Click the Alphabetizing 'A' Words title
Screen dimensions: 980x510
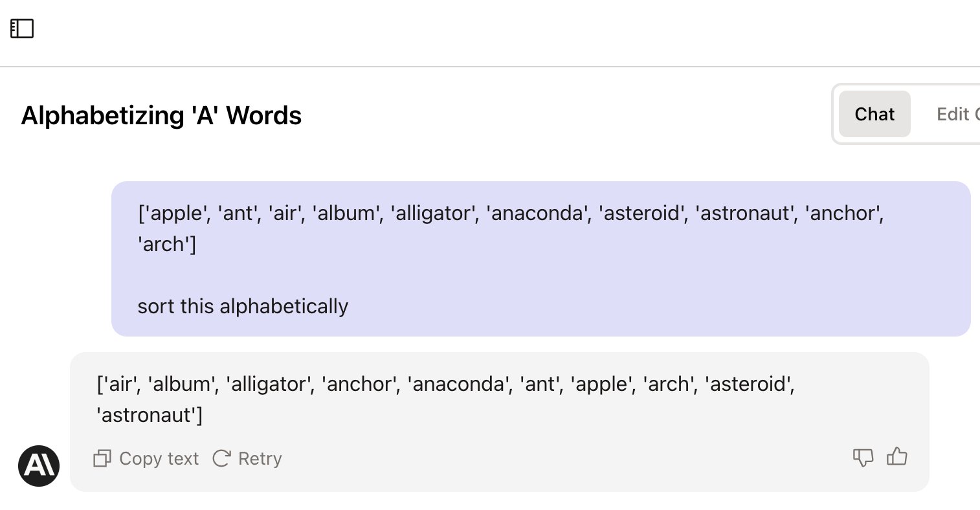click(161, 115)
